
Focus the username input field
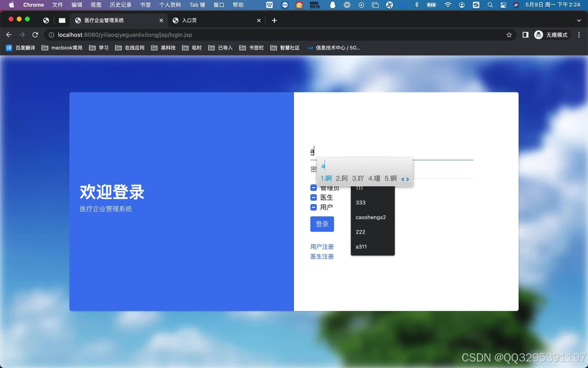coord(392,151)
